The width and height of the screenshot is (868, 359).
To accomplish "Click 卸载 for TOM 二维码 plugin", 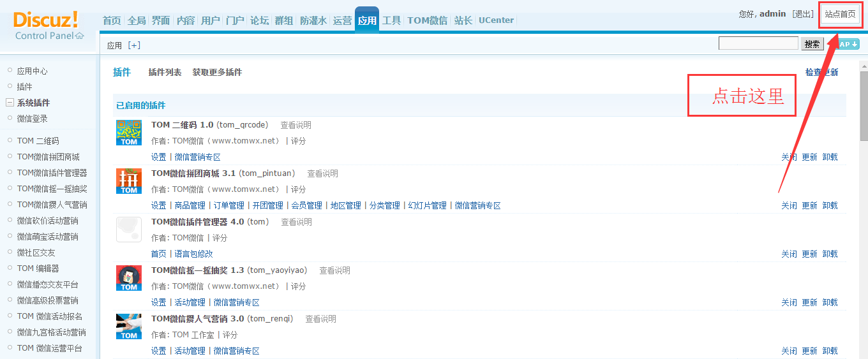I will pos(830,157).
